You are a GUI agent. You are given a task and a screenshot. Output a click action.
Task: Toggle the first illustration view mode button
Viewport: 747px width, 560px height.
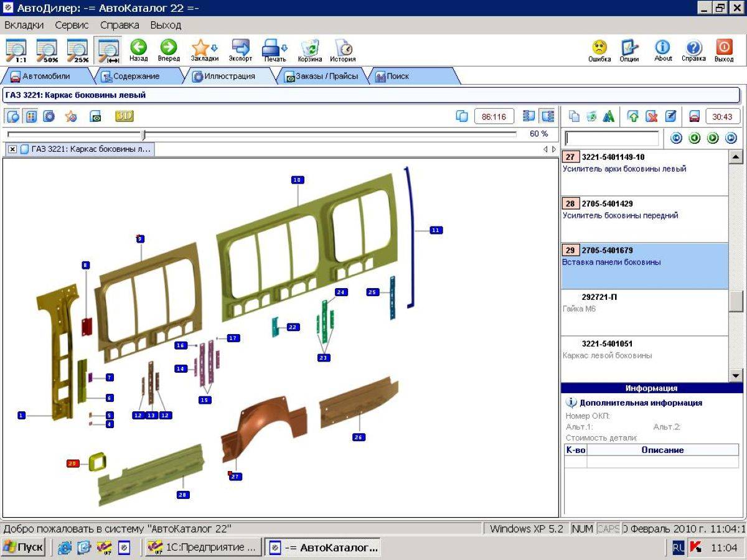[13, 116]
